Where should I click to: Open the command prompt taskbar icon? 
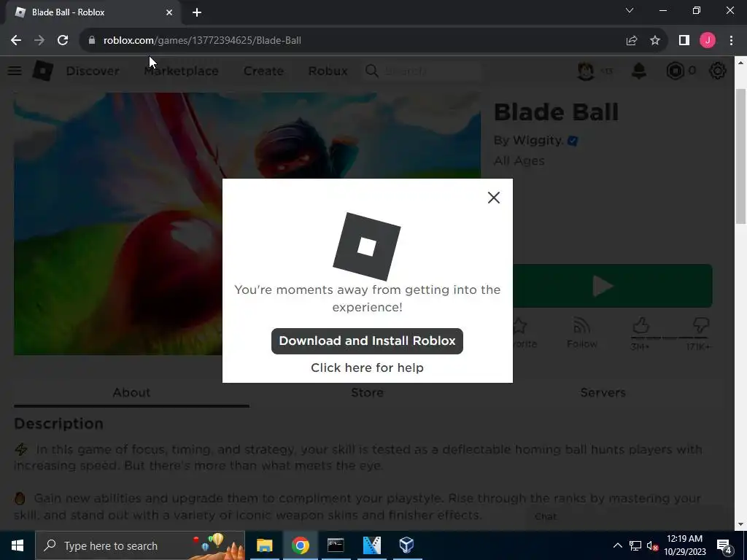pyautogui.click(x=336, y=545)
